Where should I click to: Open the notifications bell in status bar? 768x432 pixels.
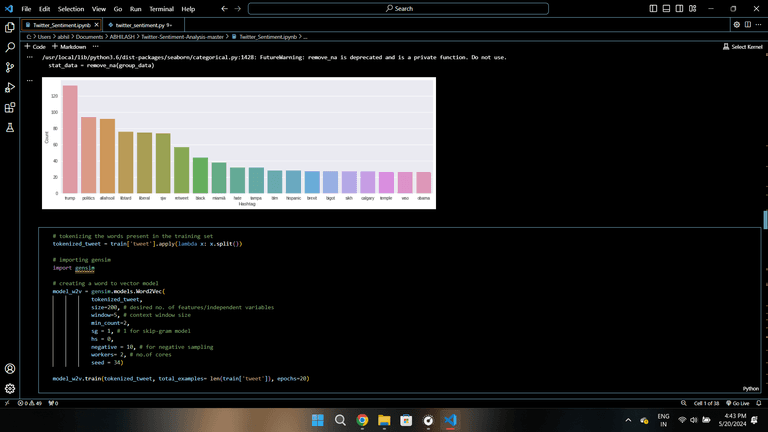(759, 403)
